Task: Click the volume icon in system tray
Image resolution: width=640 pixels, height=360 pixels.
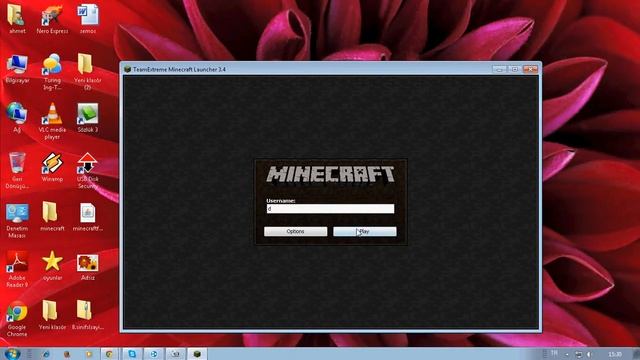Action: [x=589, y=354]
